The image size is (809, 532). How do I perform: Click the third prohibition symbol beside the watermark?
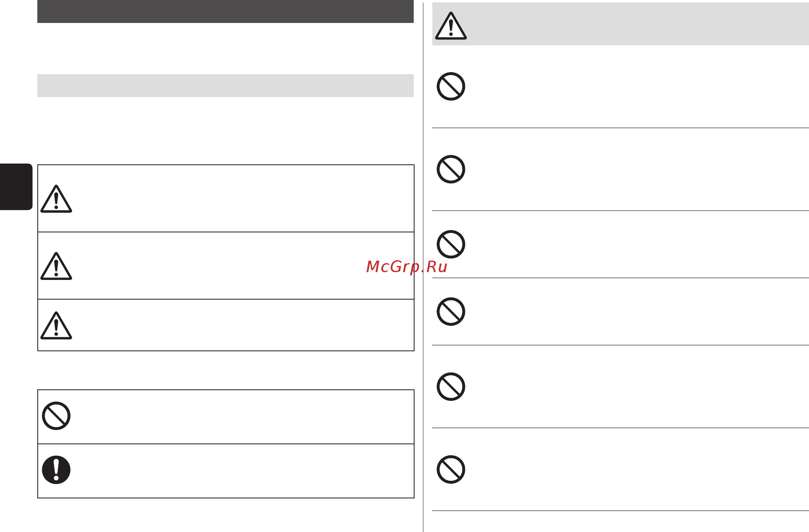point(451,244)
